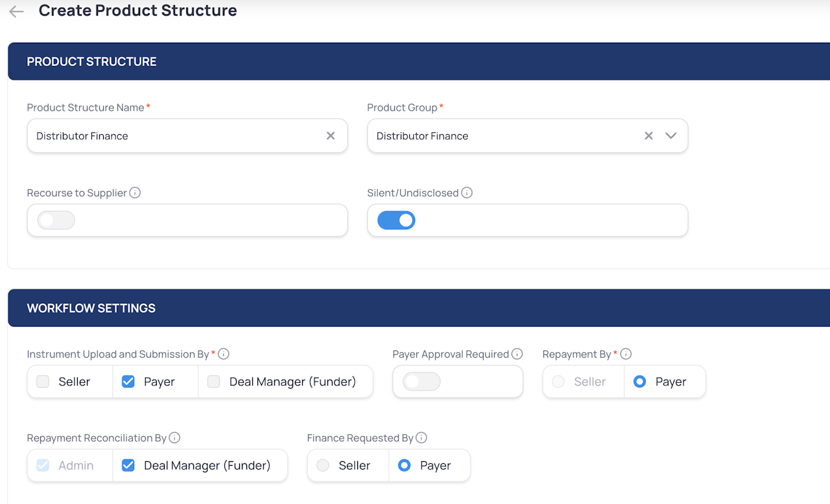Click the back arrow icon
Image resolution: width=830 pixels, height=504 pixels.
(x=16, y=12)
